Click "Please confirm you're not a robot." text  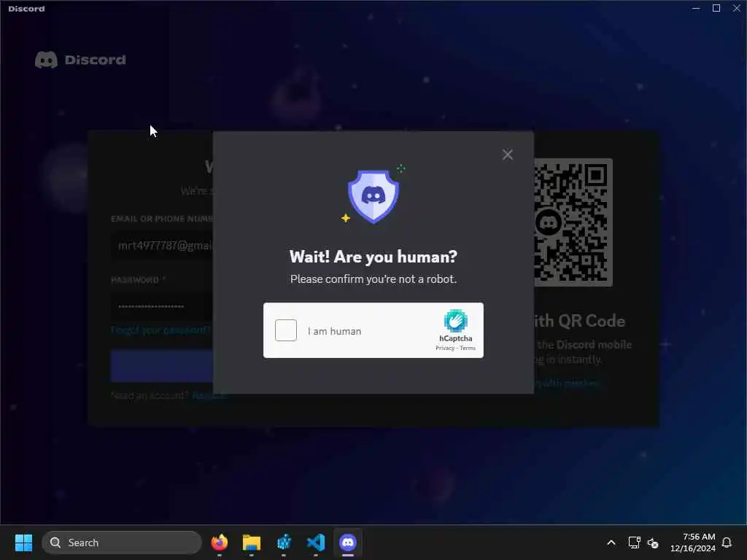pyautogui.click(x=373, y=279)
